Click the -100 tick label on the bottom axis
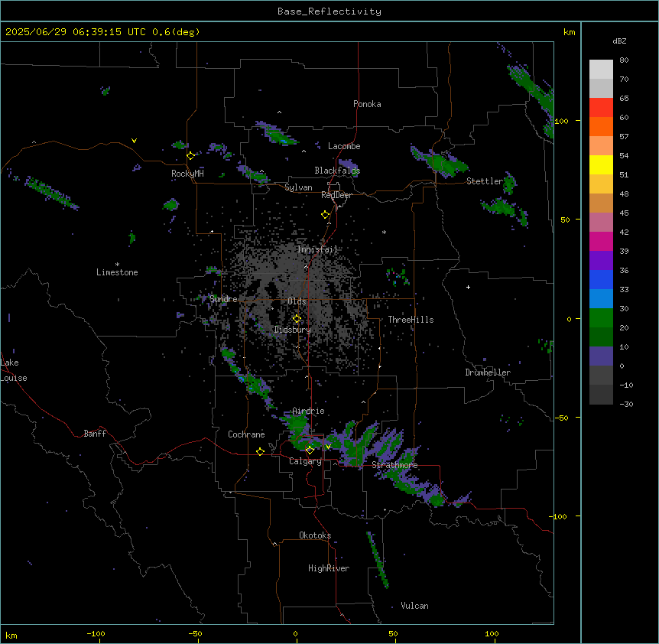This screenshot has height=644, width=659. (96, 633)
